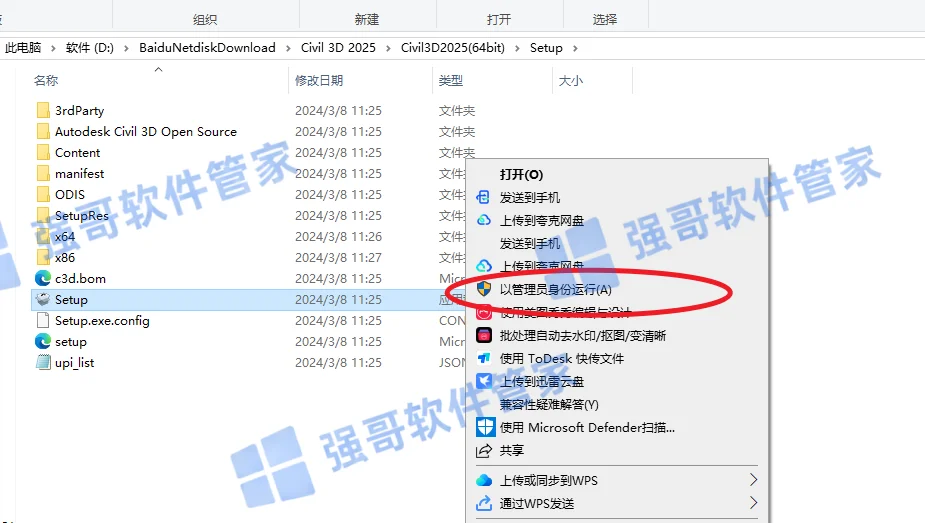Go to 此电脑 in address bar
This screenshot has height=523, width=925.
click(23, 48)
